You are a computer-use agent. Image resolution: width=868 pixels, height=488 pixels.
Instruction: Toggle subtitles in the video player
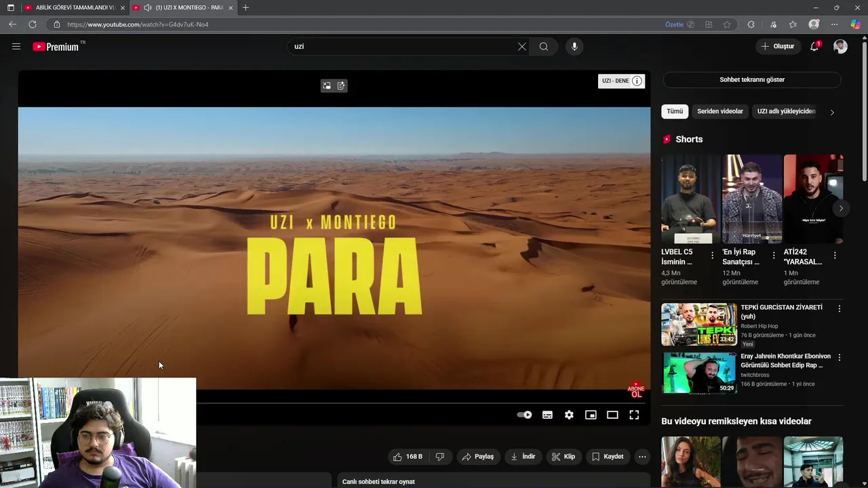click(547, 415)
